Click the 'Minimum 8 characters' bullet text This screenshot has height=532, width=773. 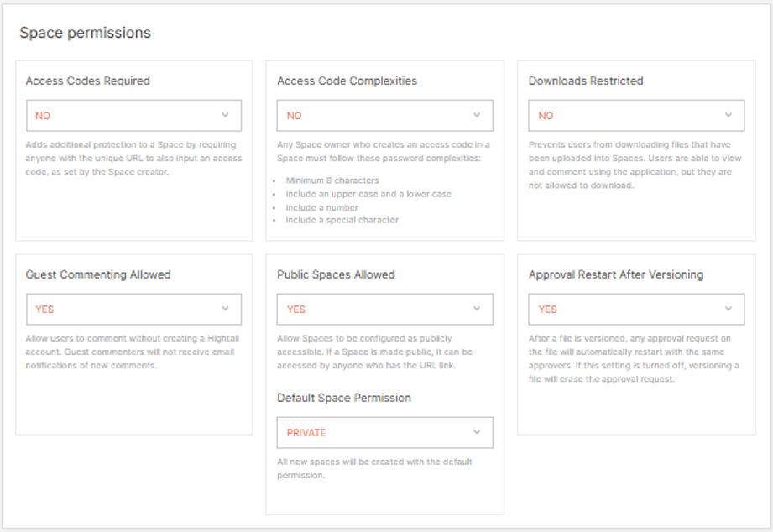(x=332, y=180)
